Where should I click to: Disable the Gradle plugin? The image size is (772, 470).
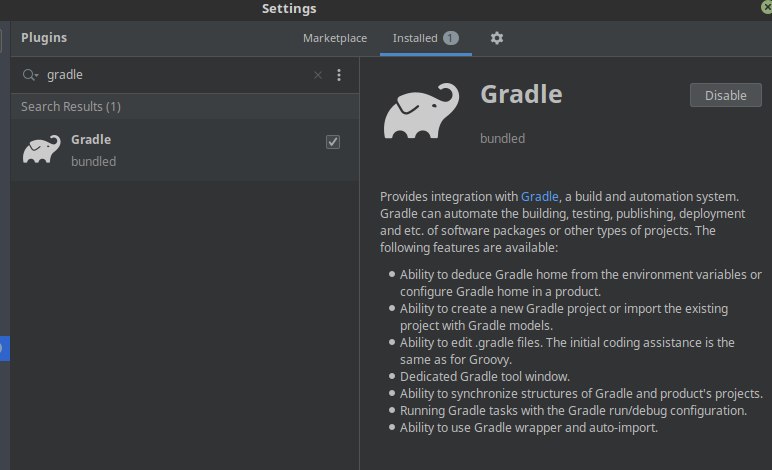[726, 95]
